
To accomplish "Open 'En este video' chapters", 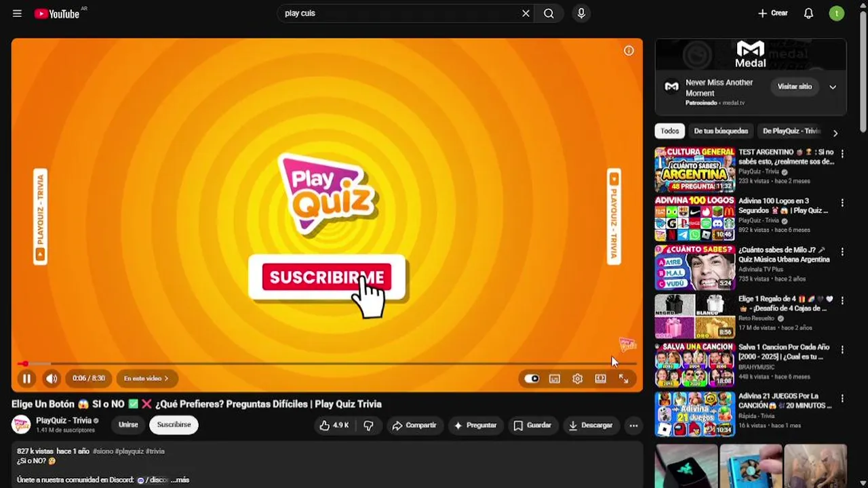I will pyautogui.click(x=146, y=379).
